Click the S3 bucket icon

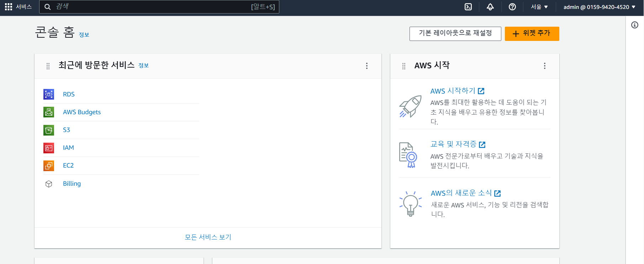[49, 130]
